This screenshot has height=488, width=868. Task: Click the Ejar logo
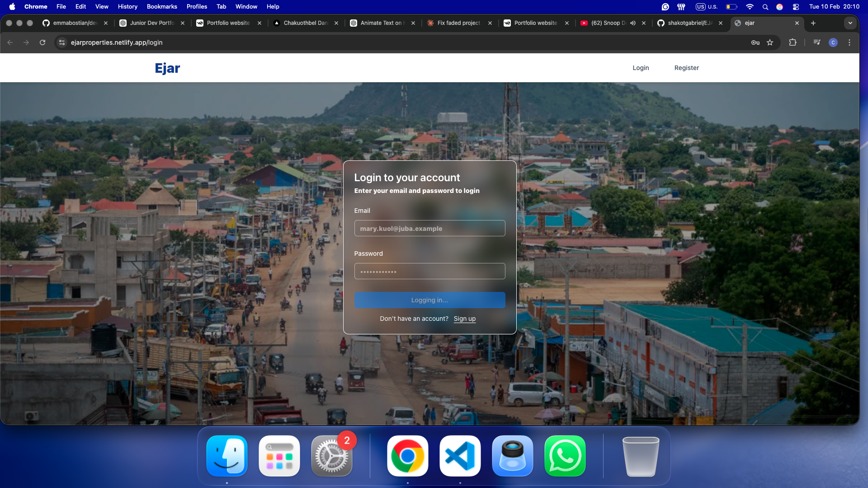167,68
